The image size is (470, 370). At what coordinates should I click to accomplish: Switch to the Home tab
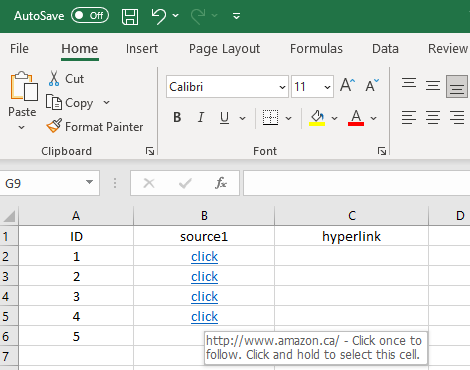click(x=80, y=49)
